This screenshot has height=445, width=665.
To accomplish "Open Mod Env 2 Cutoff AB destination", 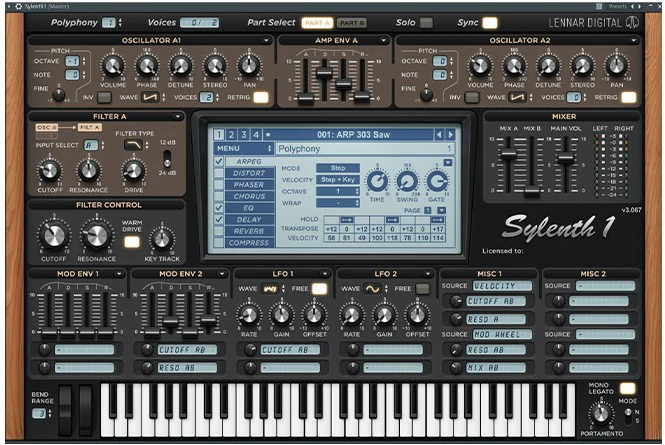I will [187, 350].
